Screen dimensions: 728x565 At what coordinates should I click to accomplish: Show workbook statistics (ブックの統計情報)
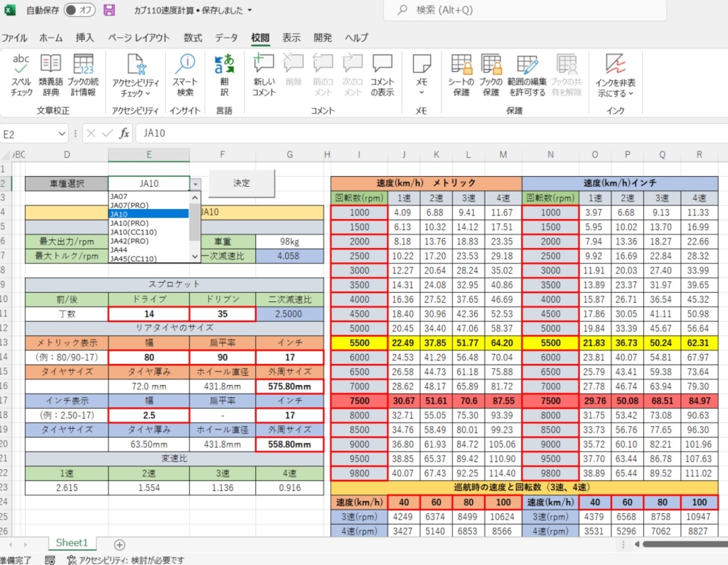pyautogui.click(x=83, y=75)
